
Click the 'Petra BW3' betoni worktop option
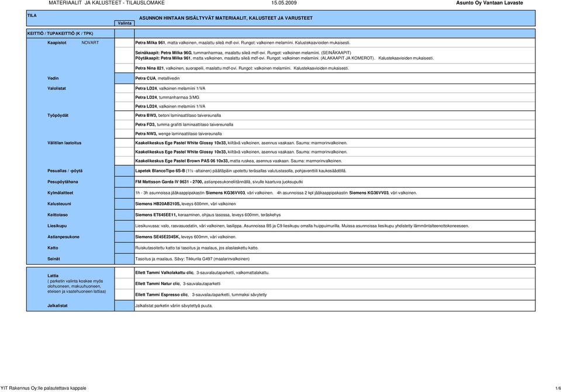[178, 116]
